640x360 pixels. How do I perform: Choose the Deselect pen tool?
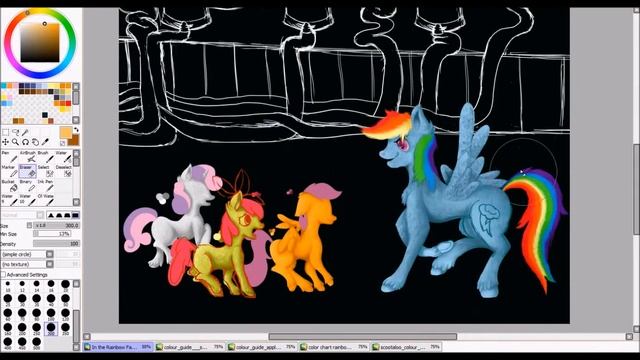pyautogui.click(x=64, y=171)
